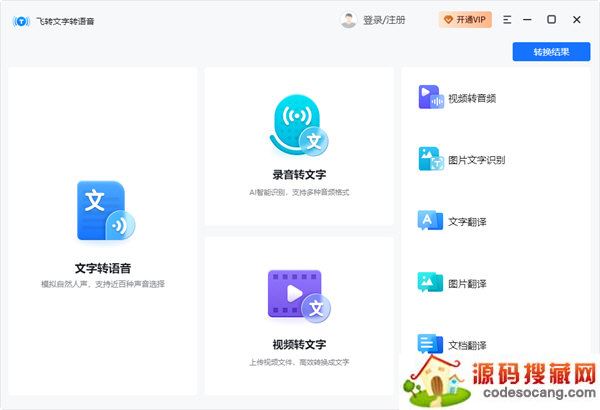This screenshot has height=410, width=600.
Task: Select the 文字转语音 title text
Action: coord(103,268)
